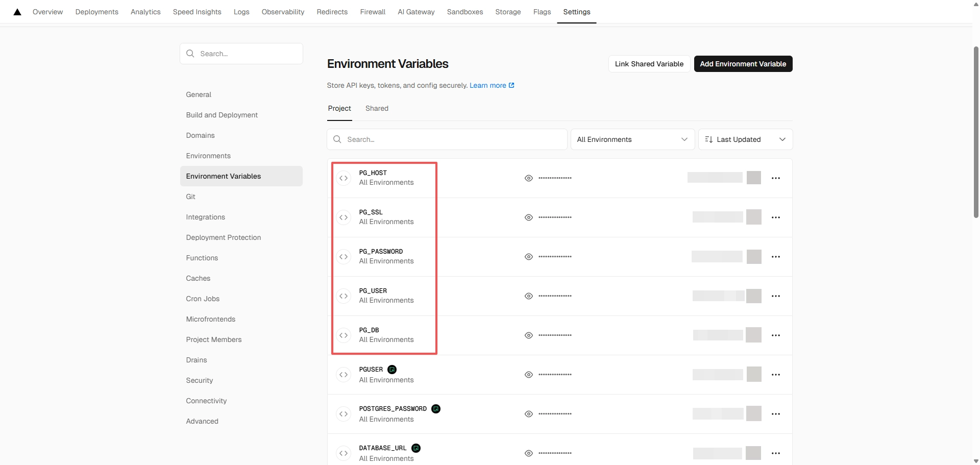Click the integration badge next to PGUSER
Image resolution: width=980 pixels, height=465 pixels.
click(x=392, y=370)
